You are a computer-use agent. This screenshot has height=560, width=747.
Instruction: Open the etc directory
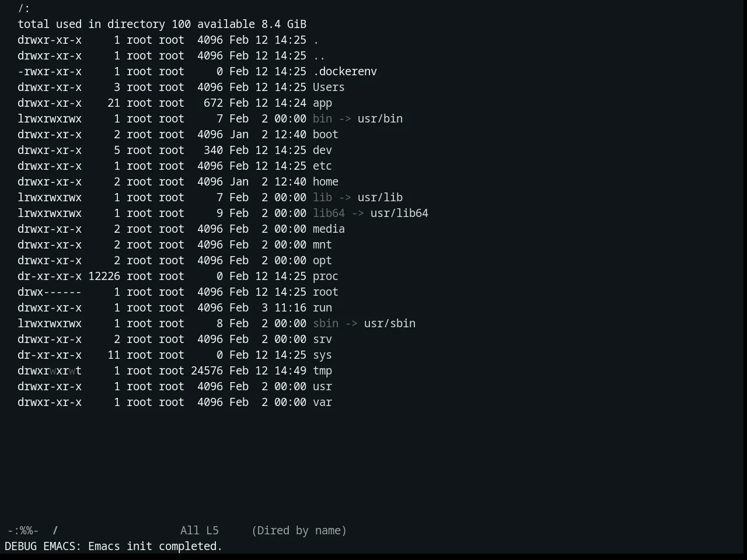322,166
